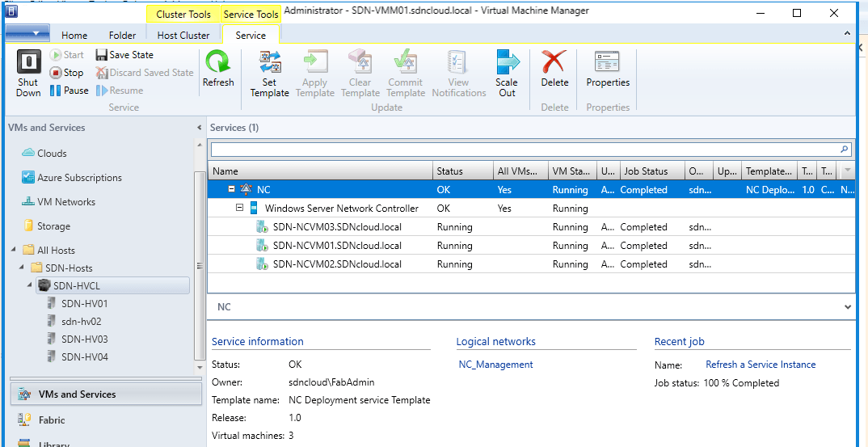Click the Clear Template icon
This screenshot has width=868, height=447.
pos(360,62)
